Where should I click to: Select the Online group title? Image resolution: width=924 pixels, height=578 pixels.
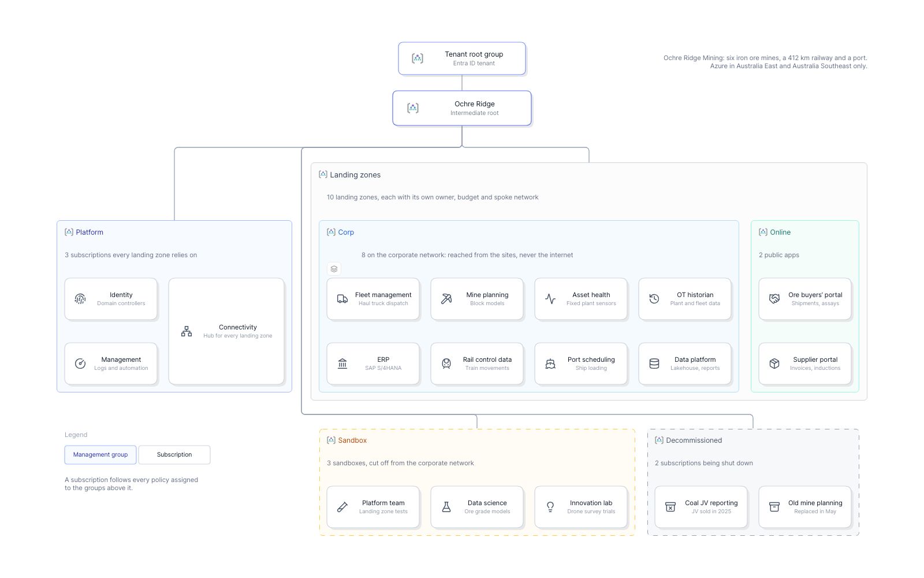[x=780, y=232]
